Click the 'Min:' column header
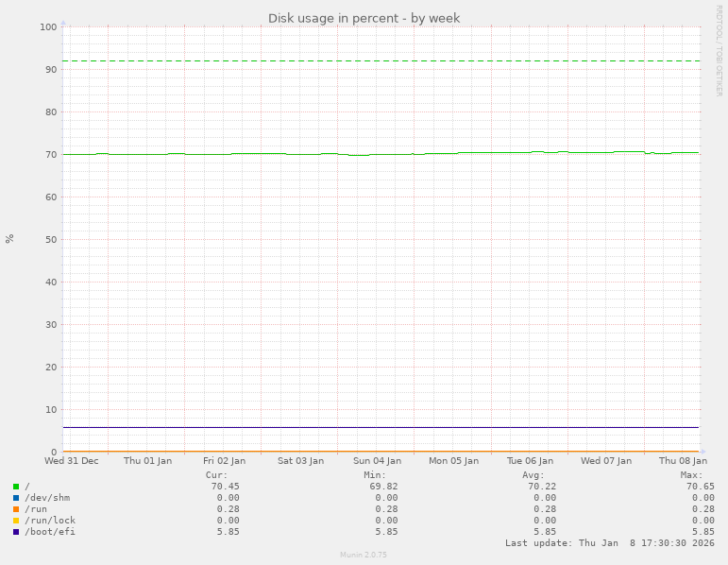The width and height of the screenshot is (728, 565). tap(375, 475)
